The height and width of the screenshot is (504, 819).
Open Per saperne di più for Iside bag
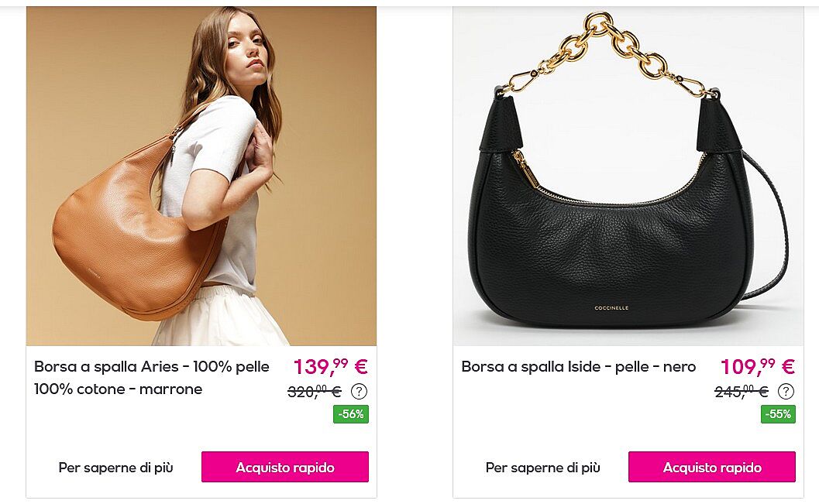click(542, 468)
